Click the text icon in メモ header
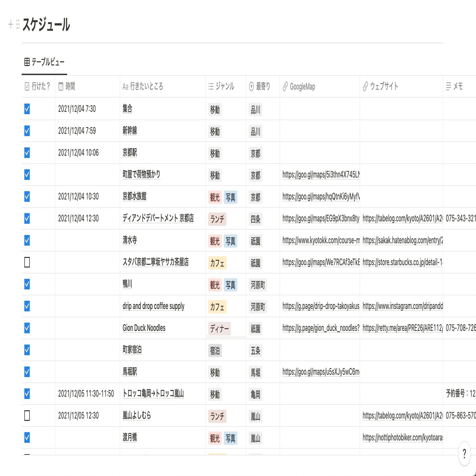 (x=448, y=87)
